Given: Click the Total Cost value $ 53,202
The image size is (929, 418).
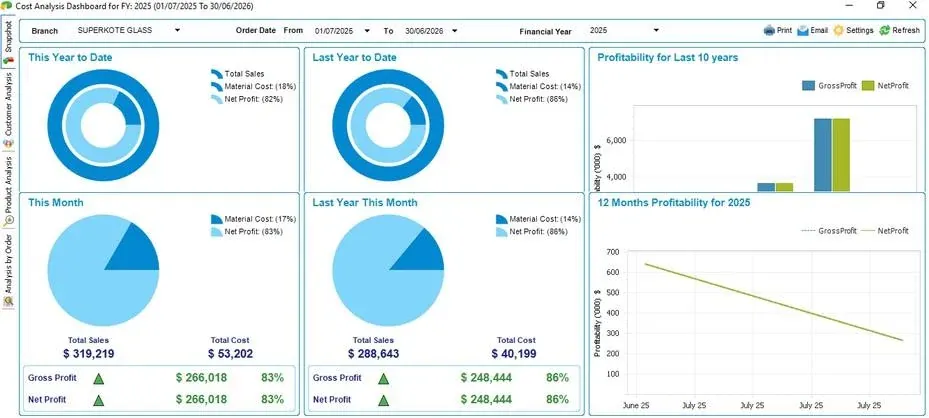Looking at the screenshot, I should point(230,354).
